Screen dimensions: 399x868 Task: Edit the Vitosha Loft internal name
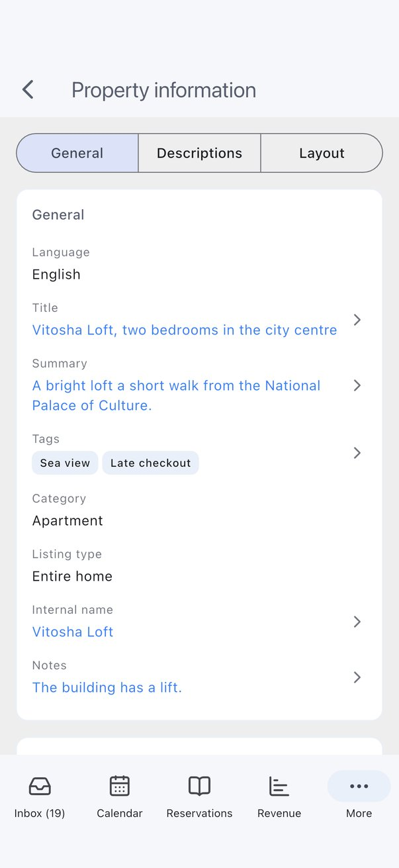tap(73, 632)
